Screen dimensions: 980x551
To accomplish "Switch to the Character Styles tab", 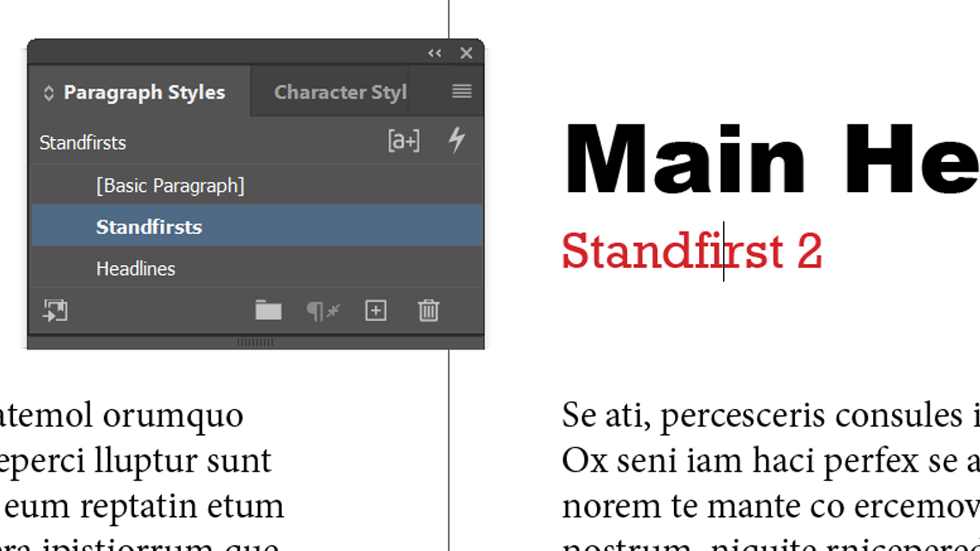I will pos(340,92).
